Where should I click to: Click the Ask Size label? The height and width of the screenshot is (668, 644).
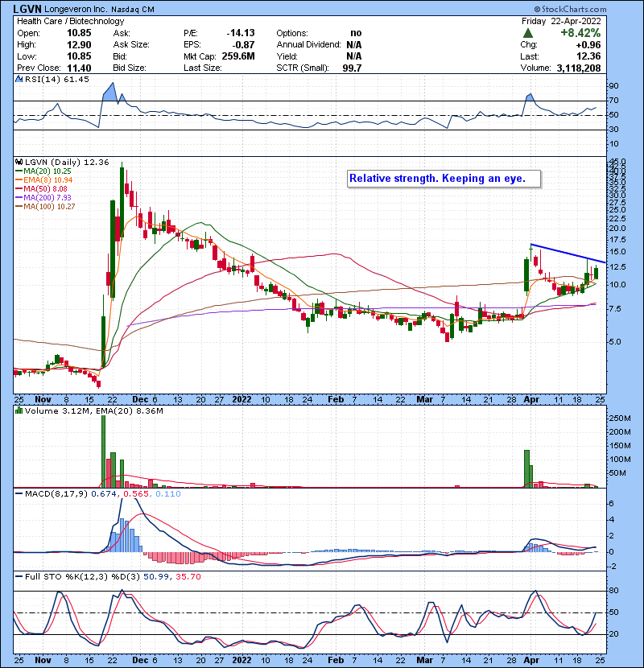(131, 45)
